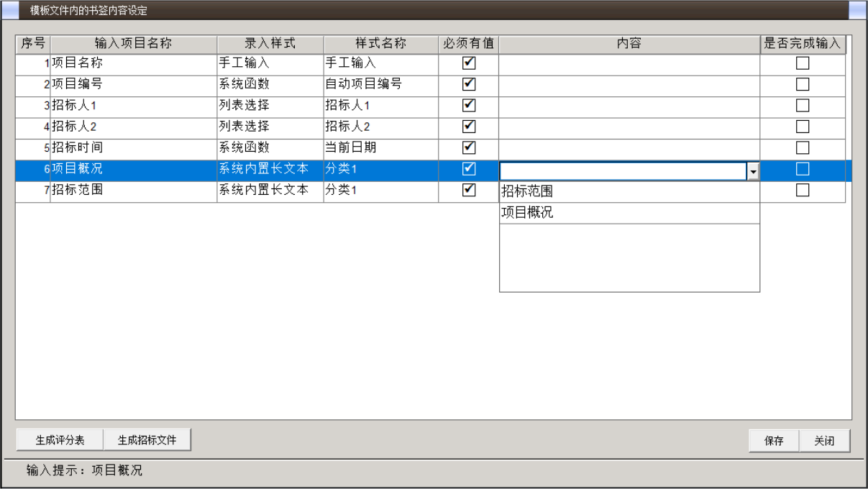Viewport: 868px width, 489px height.
Task: Click 分类1 style cell in 项目概况 row
Action: 381,170
